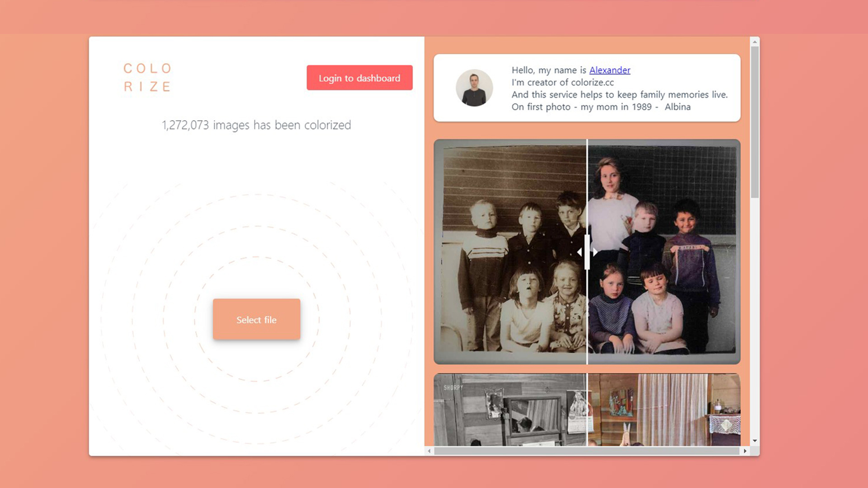Click Select file to upload a photo

[x=256, y=319]
